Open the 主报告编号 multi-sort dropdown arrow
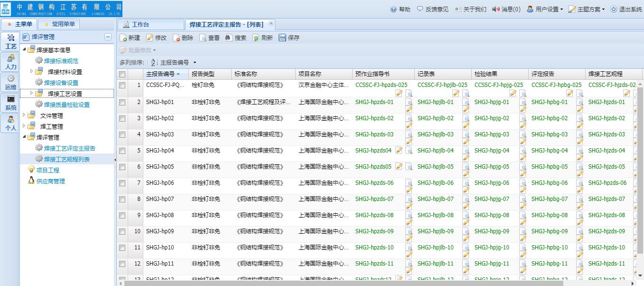Viewport: 644px width, 286px height. pos(195,63)
